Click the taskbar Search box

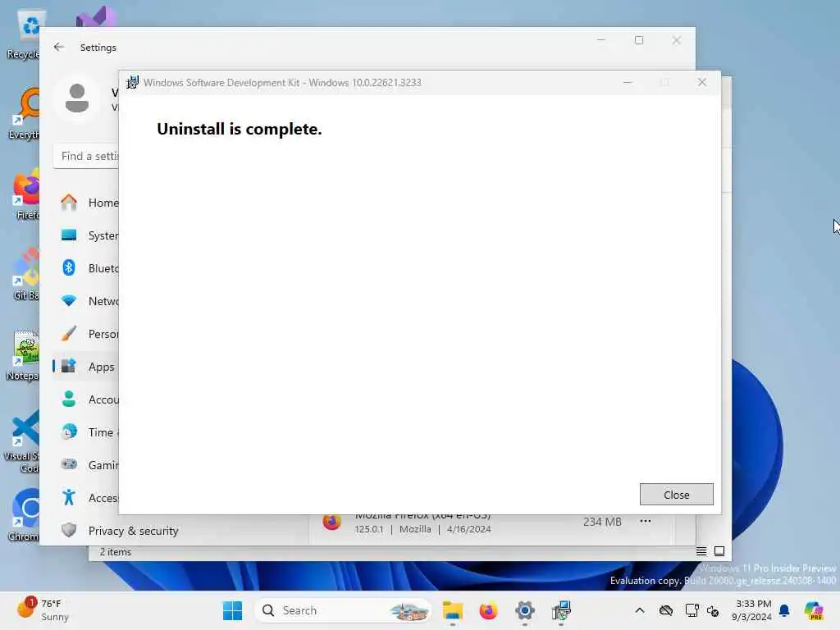click(343, 610)
